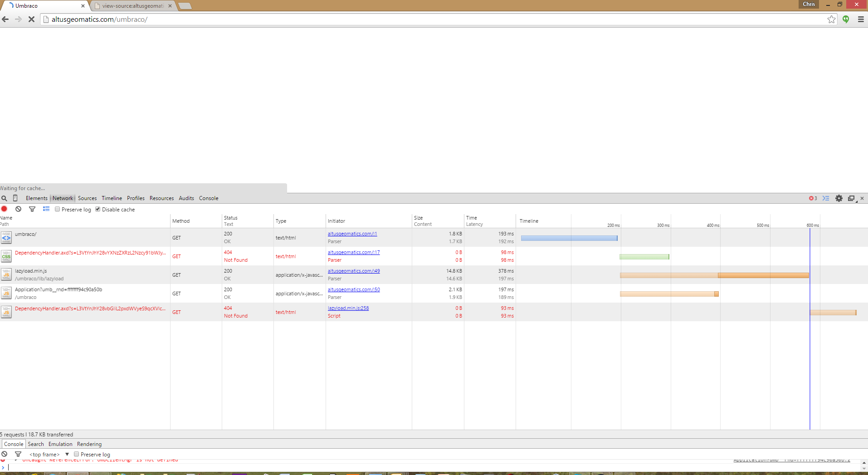
Task: Click the red record network log button
Action: [x=5, y=209]
